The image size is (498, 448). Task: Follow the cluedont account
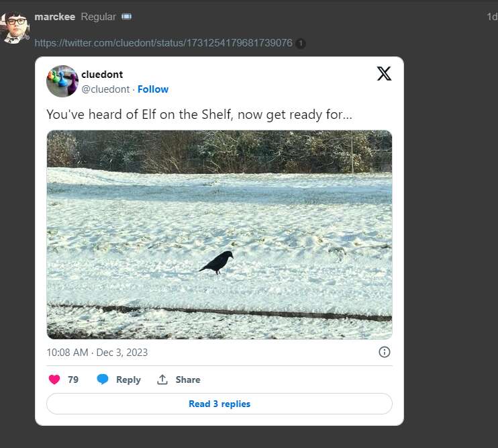[153, 89]
